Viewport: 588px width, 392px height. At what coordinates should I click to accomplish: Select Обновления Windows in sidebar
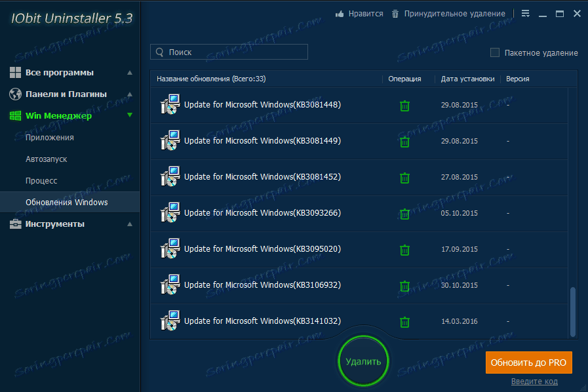click(x=69, y=202)
